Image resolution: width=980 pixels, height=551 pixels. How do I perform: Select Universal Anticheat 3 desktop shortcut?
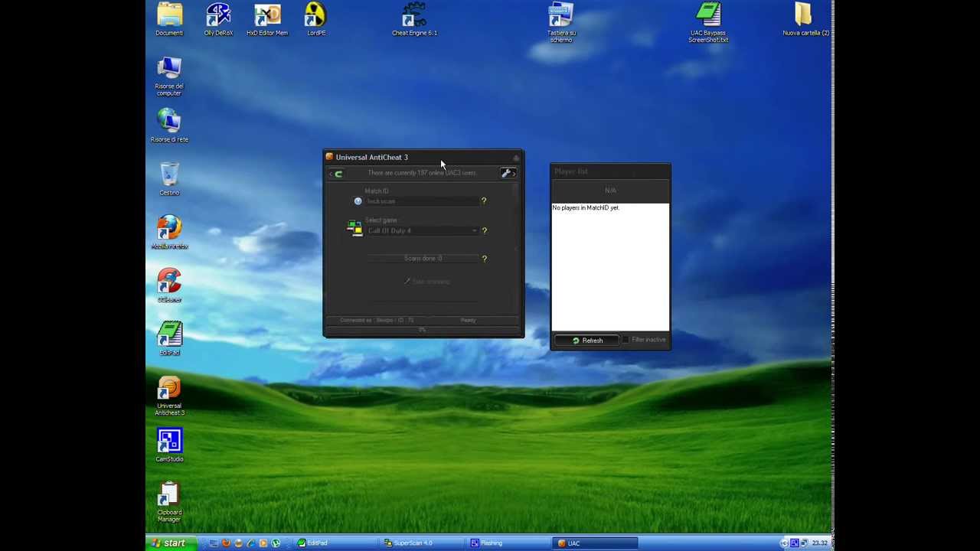coord(169,396)
